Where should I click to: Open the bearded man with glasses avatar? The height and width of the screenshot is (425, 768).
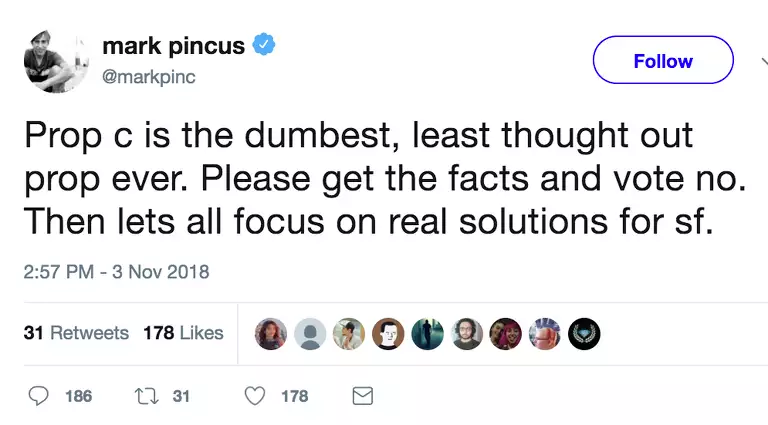(x=466, y=334)
